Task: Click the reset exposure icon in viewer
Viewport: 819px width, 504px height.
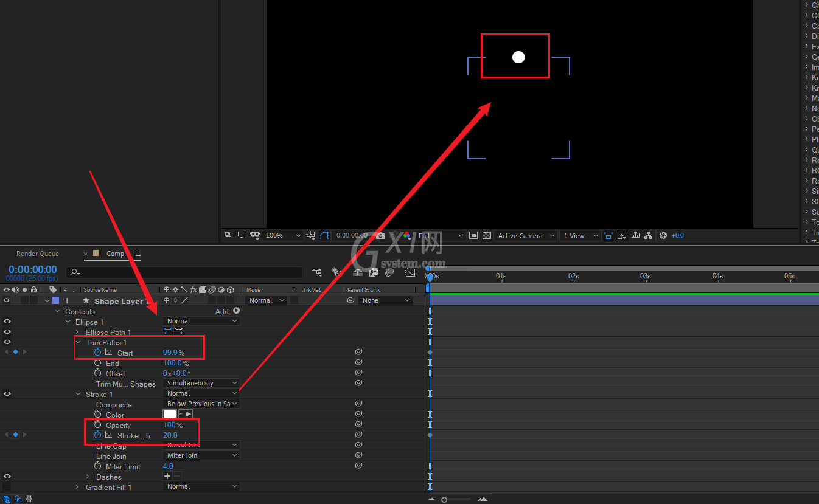Action: coord(663,235)
